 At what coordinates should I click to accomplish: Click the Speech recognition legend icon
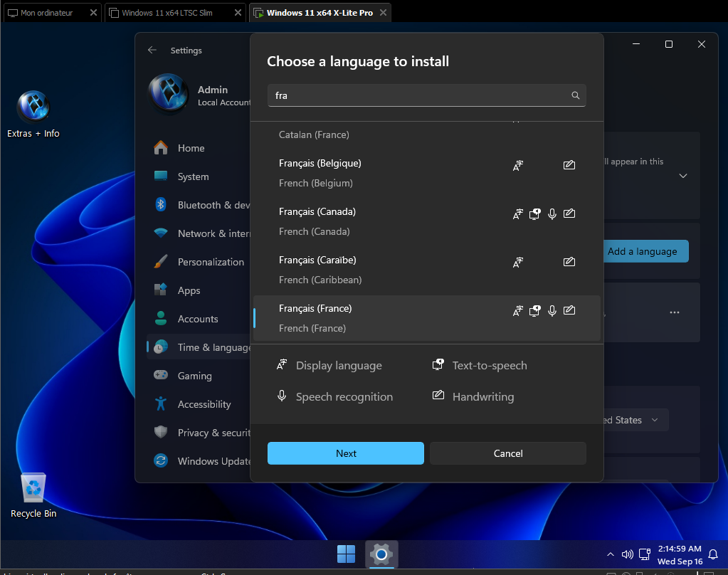pyautogui.click(x=282, y=396)
